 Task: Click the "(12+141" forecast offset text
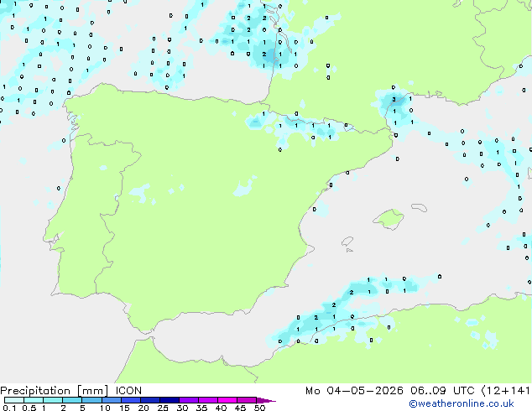tap(505, 391)
